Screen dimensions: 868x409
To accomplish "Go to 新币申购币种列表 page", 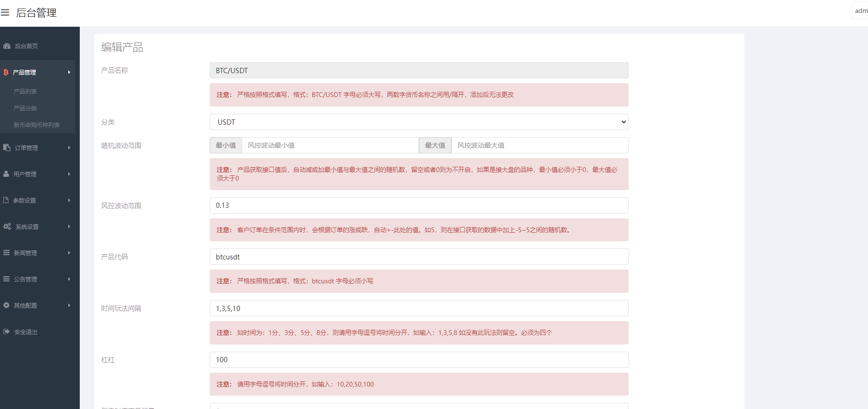I will click(x=37, y=125).
